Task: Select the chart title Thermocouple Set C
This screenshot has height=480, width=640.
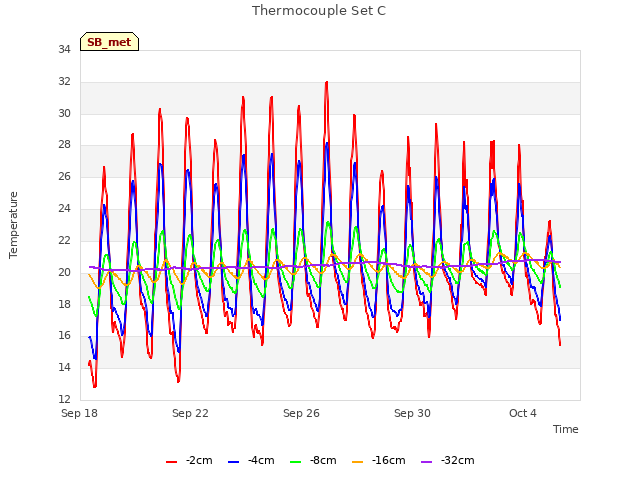Action: (x=319, y=11)
